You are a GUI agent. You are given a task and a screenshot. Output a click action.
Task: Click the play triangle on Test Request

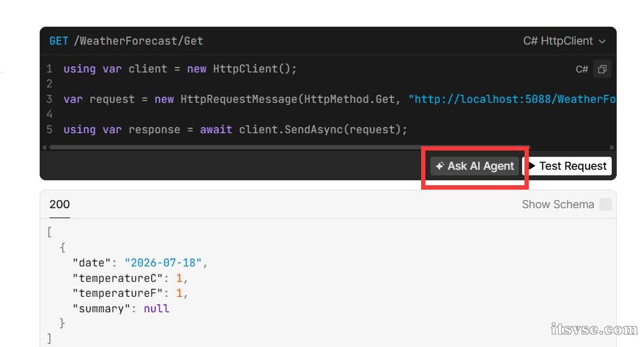coord(532,165)
